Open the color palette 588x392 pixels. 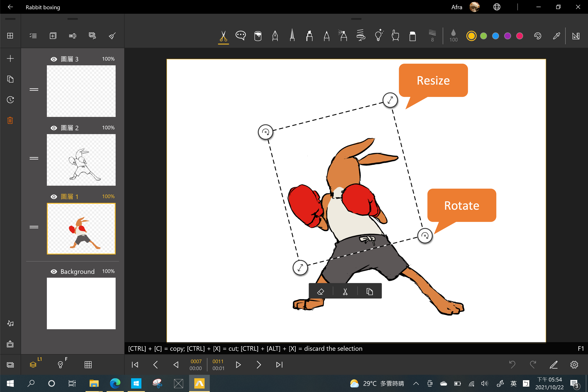coord(537,36)
